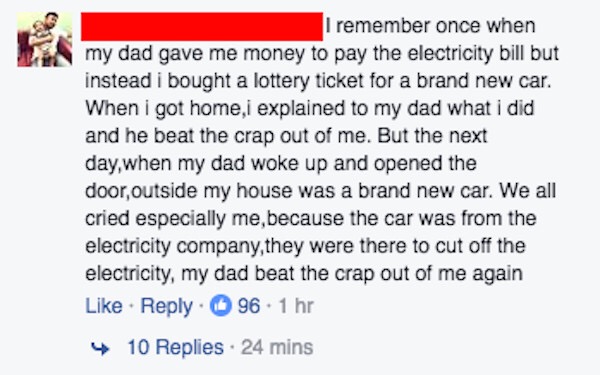This screenshot has height=375, width=600.
Task: Click the 24 mins reply timestamp
Action: point(277,347)
